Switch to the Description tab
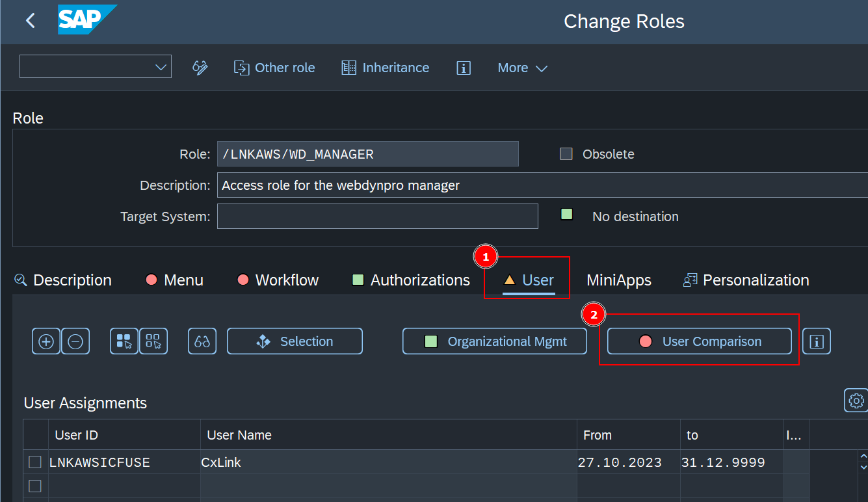Viewport: 868px width, 502px height. [63, 280]
